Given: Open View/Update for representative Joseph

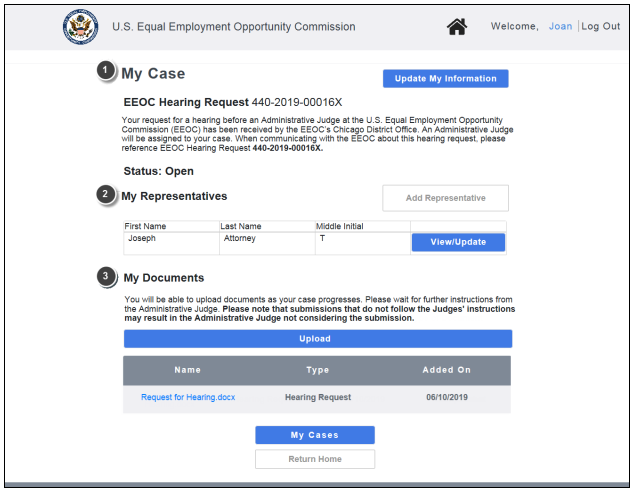Looking at the screenshot, I should click(x=458, y=242).
